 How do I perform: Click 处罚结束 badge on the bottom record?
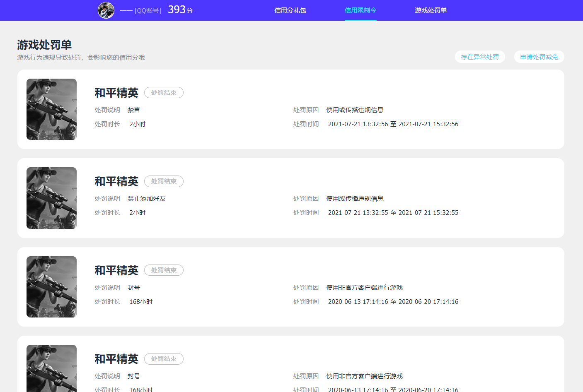164,359
